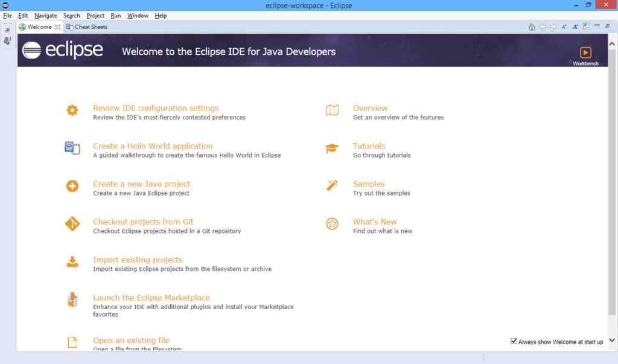Click Checkout projects from Git link
Image resolution: width=618 pixels, height=364 pixels.
pyautogui.click(x=143, y=222)
